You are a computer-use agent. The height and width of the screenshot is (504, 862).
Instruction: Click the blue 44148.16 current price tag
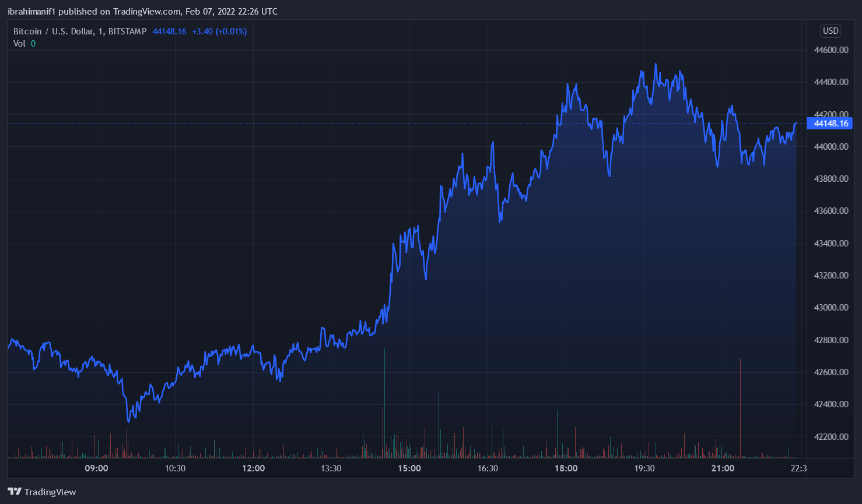tap(830, 124)
